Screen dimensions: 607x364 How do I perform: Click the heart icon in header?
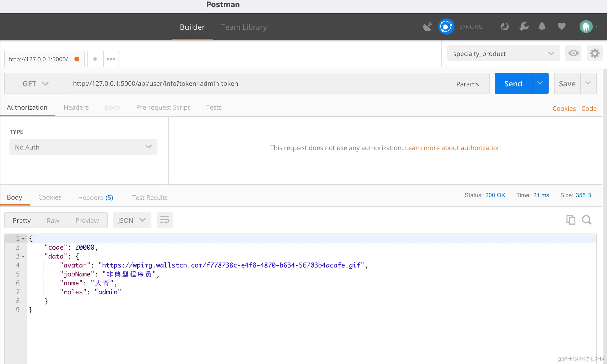click(561, 27)
